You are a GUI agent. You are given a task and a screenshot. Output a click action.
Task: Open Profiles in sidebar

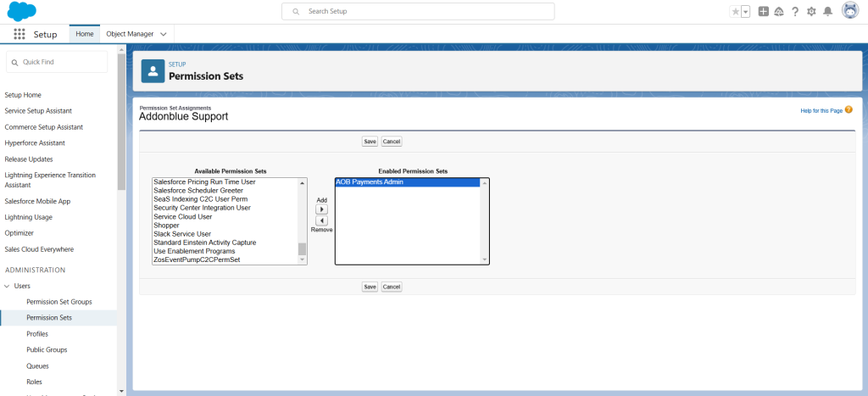tap(37, 334)
